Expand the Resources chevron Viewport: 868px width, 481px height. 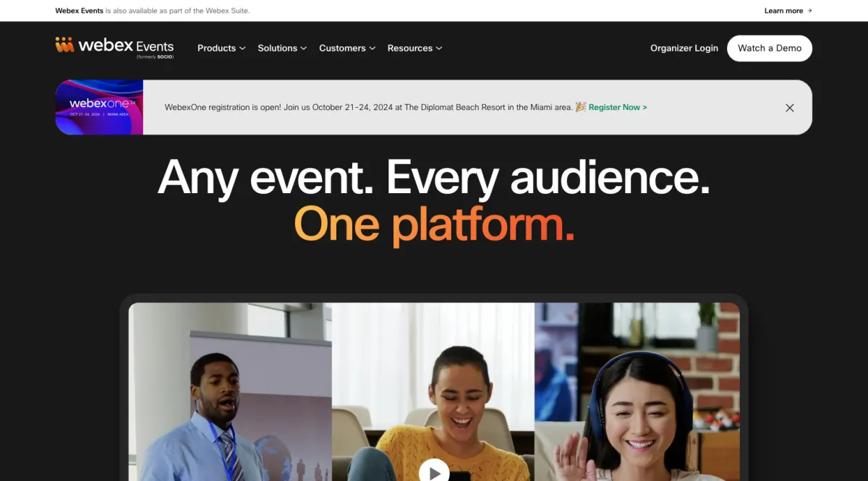pos(439,48)
